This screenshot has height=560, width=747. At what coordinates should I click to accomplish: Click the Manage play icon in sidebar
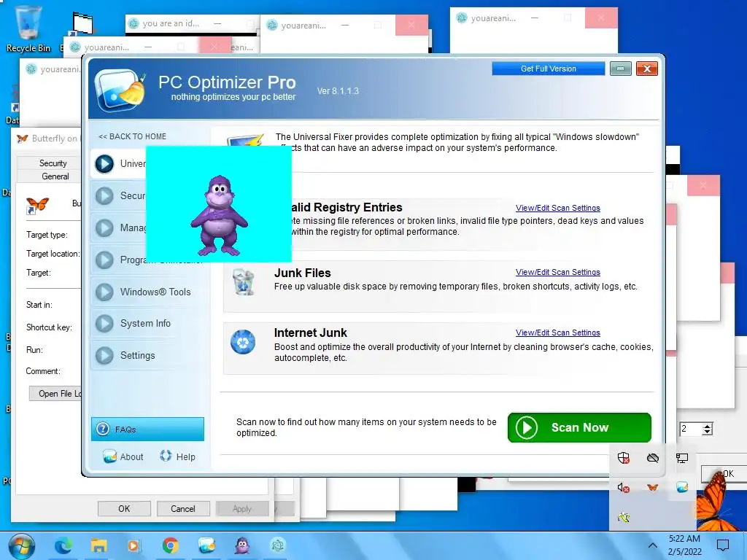click(x=104, y=228)
